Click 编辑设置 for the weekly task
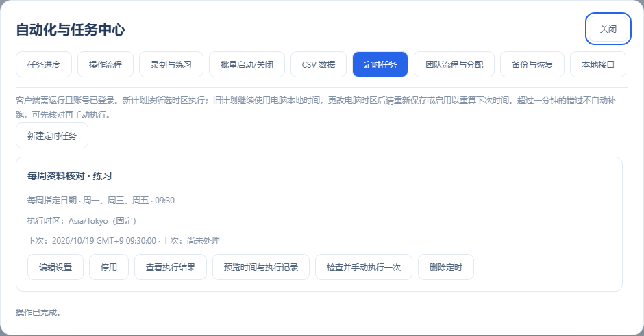This screenshot has height=336, width=644. click(x=55, y=267)
